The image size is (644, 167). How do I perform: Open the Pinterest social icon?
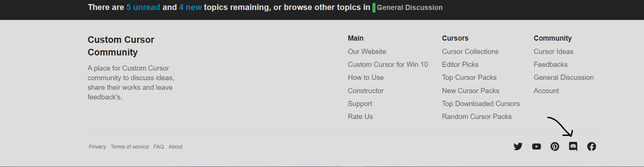point(555,147)
